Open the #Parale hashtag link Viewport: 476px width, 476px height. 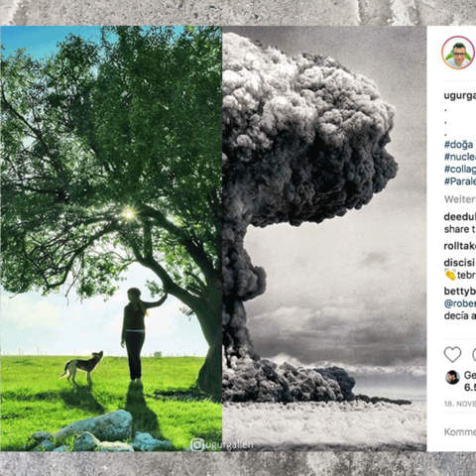click(x=460, y=181)
